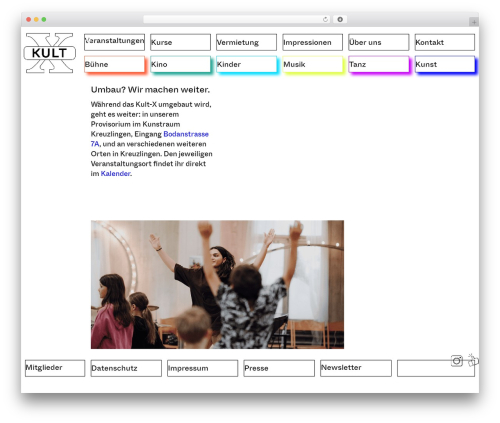
Task: Filter by the Bühne category
Action: click(114, 64)
